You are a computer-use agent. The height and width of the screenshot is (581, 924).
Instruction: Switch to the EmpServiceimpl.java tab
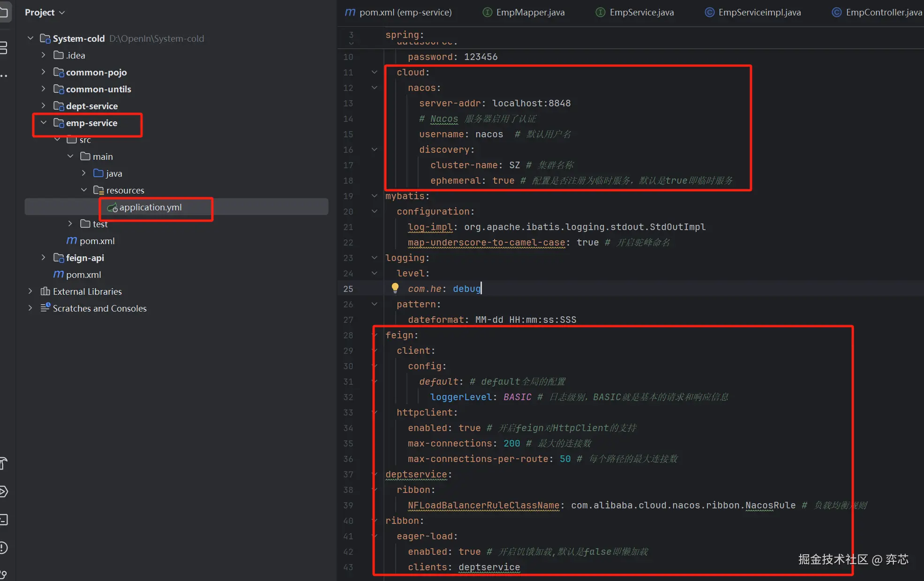click(759, 13)
